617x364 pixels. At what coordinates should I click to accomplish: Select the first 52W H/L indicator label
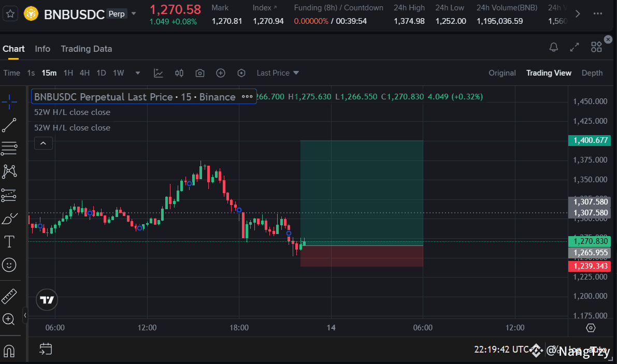[x=72, y=112]
